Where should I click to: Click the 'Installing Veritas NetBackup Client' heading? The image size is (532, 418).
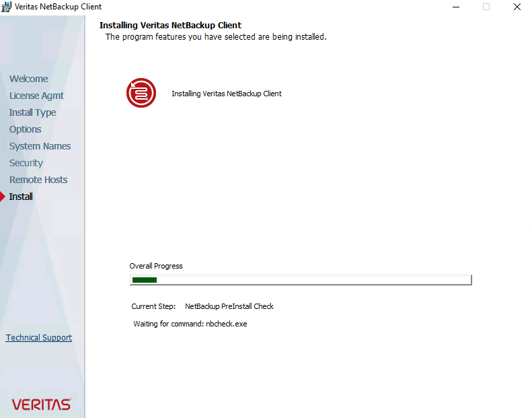(170, 26)
